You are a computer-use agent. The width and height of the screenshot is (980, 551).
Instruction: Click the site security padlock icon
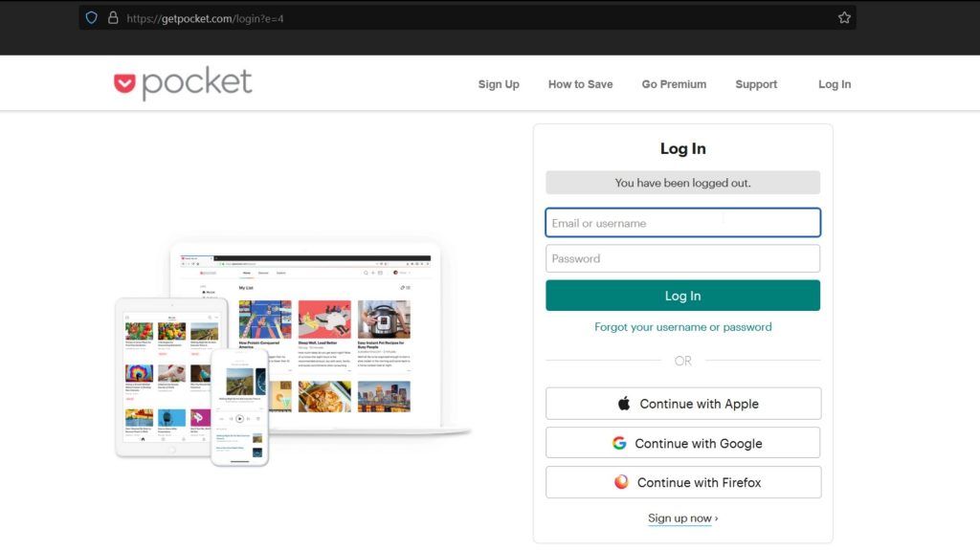(x=113, y=17)
